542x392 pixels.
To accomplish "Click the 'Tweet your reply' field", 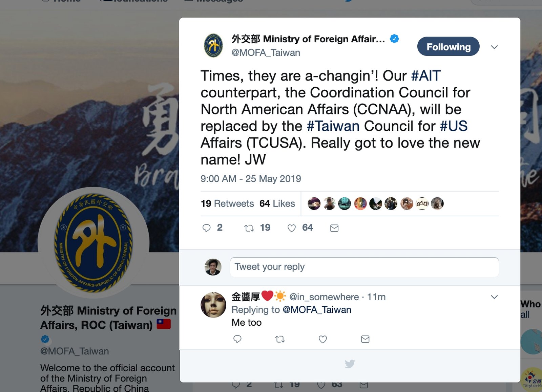I will [364, 267].
